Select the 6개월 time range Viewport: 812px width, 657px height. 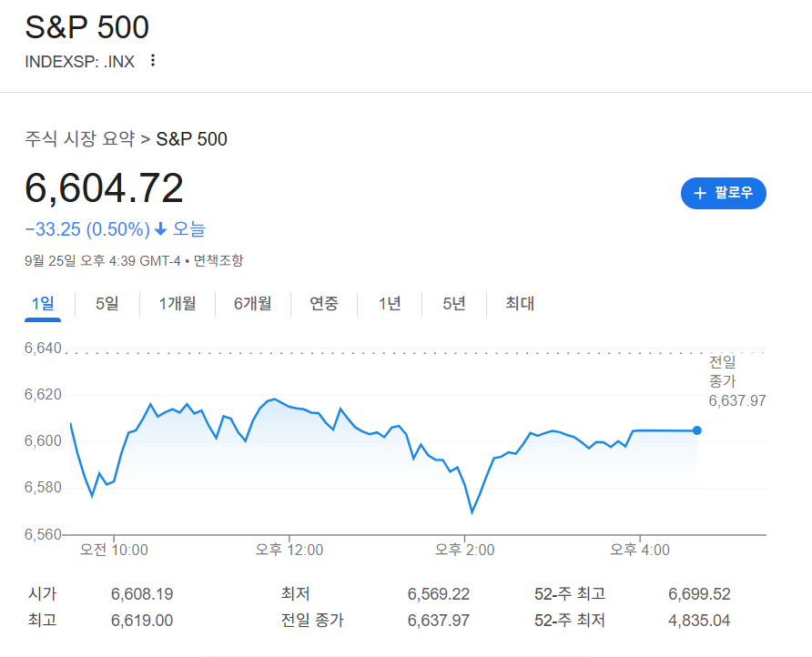252,303
